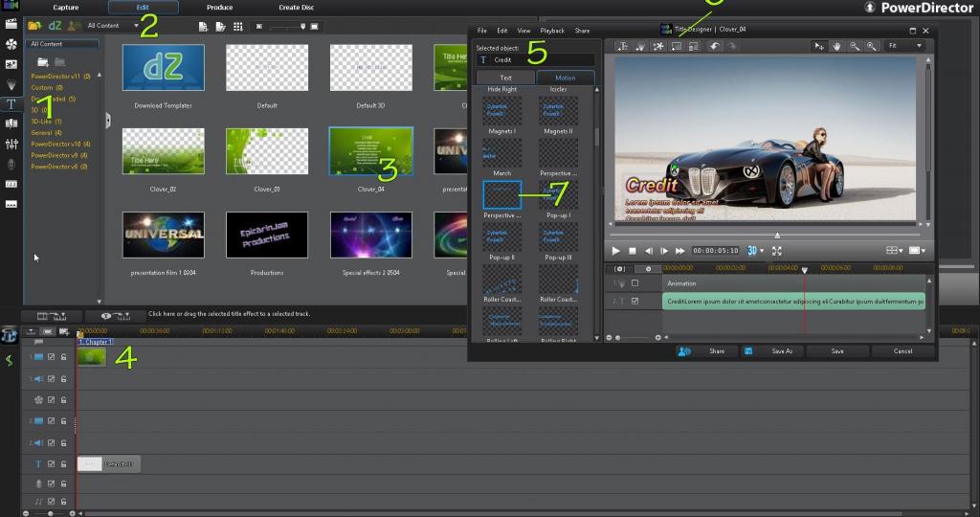980x517 pixels.
Task: Play the Title Designer preview
Action: [x=615, y=251]
